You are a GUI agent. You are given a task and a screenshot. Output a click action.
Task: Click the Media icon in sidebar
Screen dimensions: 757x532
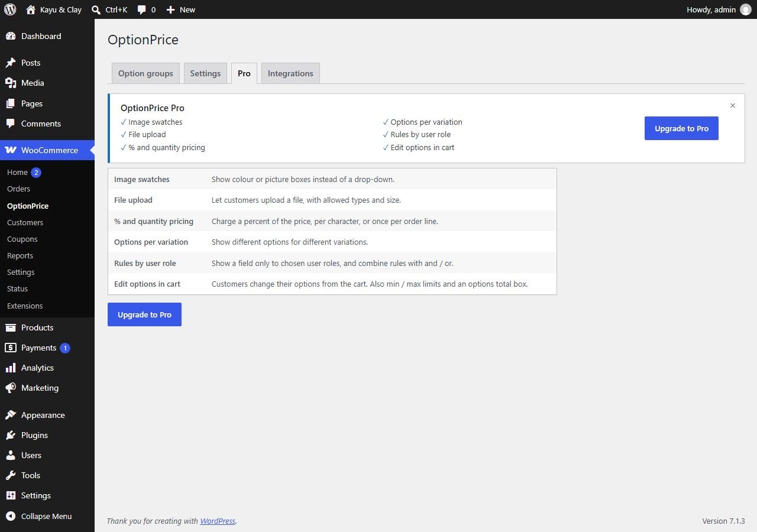(x=11, y=83)
